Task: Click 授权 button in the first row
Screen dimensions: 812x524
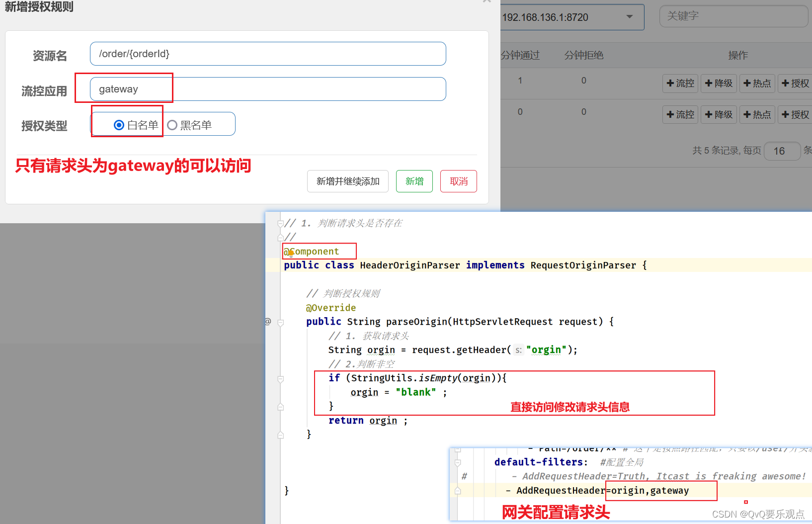Action: tap(795, 84)
